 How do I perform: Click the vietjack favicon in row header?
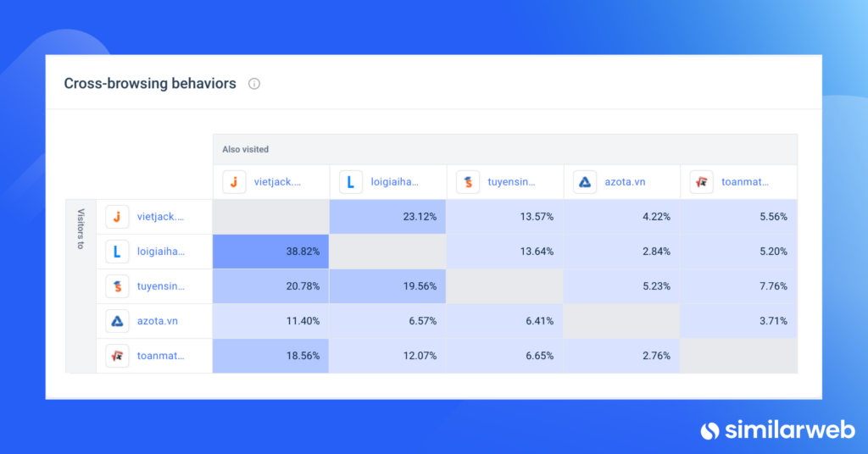(117, 217)
